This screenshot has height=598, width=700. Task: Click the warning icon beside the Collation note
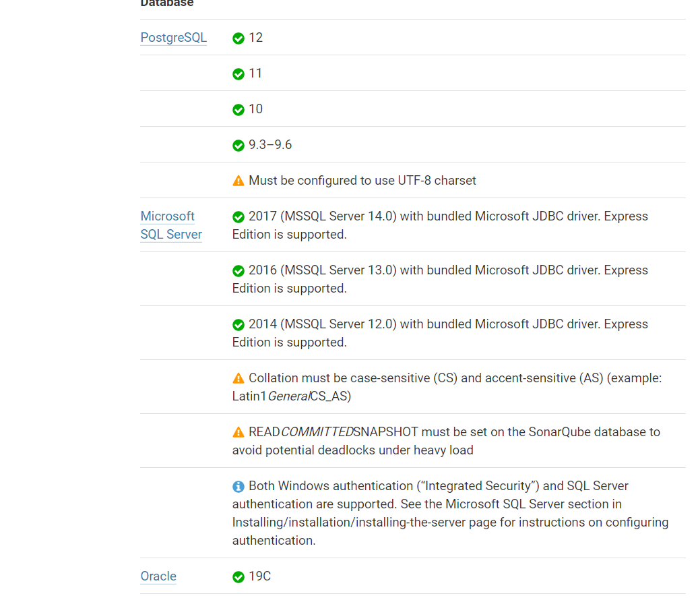(x=238, y=378)
